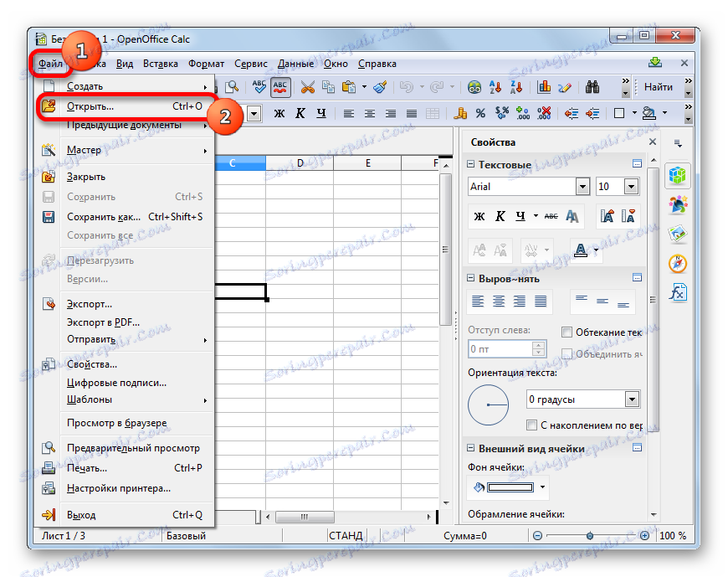The height and width of the screenshot is (577, 728).
Task: Click Sort Ascending icon
Action: [x=495, y=87]
